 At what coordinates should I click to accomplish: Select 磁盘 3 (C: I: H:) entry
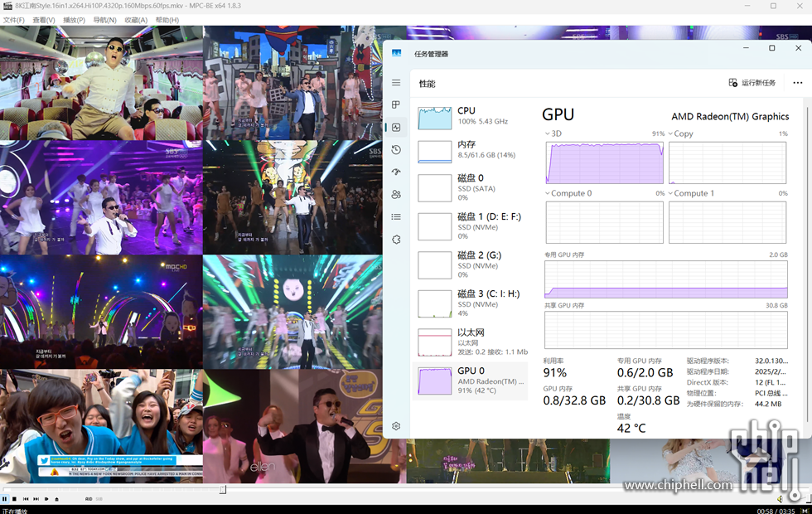tap(471, 303)
